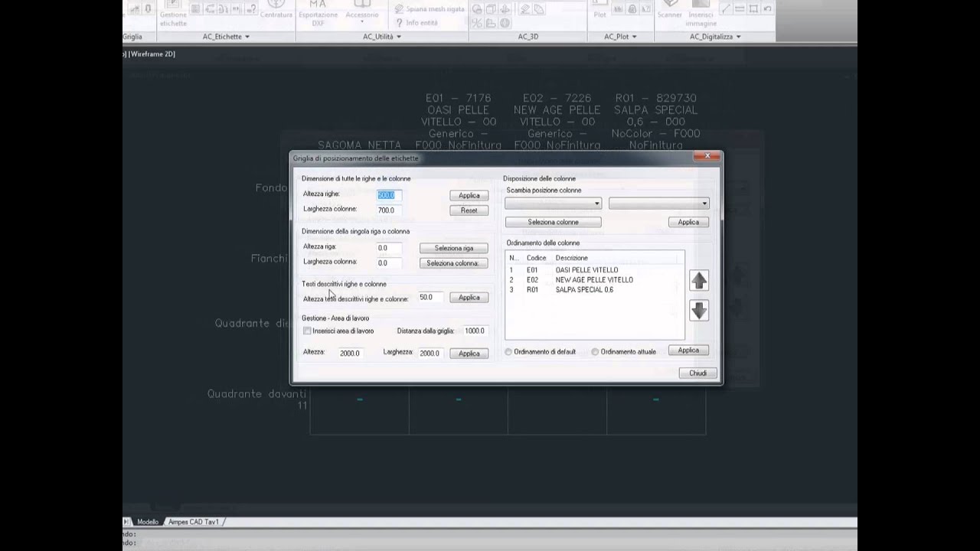Select the E02 NEW AGE PELLE VITELLO row
980x551 pixels.
(x=594, y=280)
